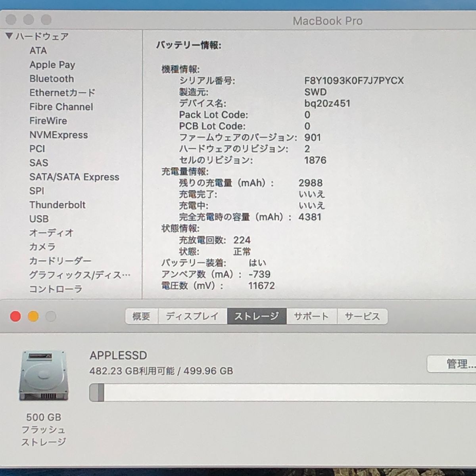Select Ethernetカード sidebar entry

pos(62,93)
